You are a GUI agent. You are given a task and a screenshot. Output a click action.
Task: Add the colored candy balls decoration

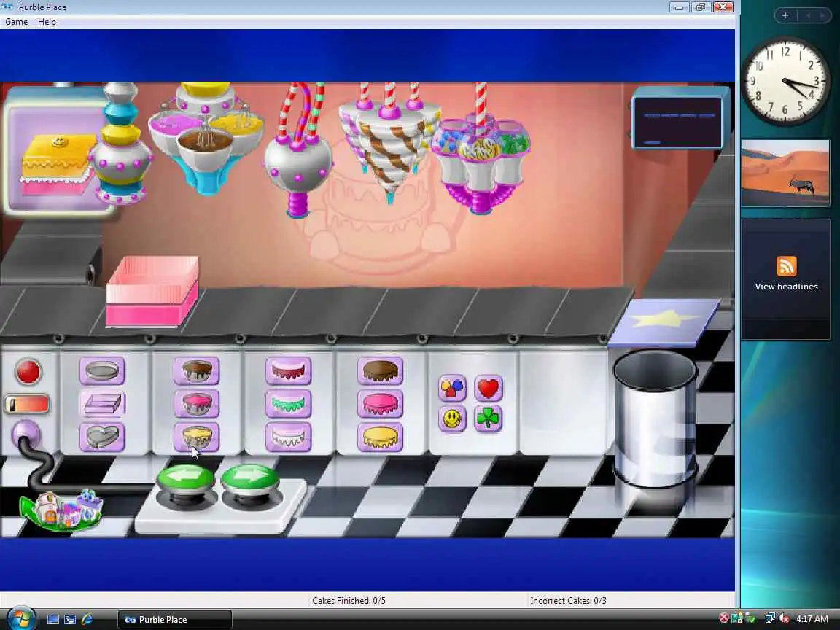coord(452,388)
